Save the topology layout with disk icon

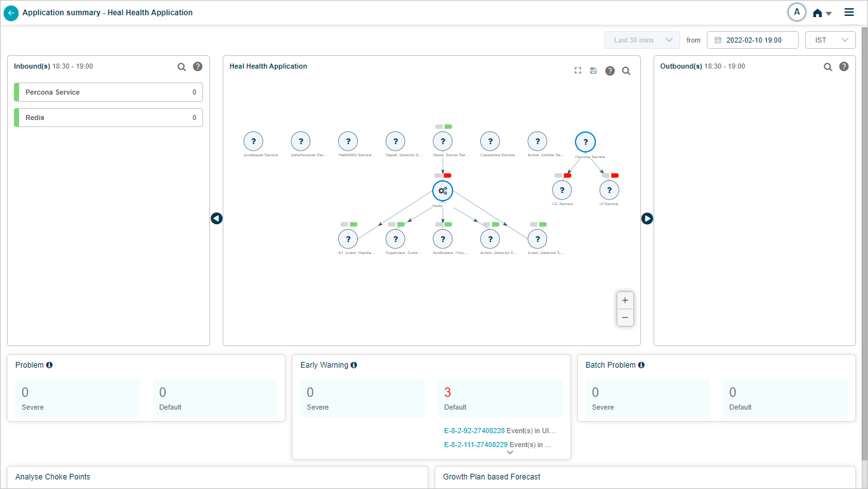tap(593, 70)
